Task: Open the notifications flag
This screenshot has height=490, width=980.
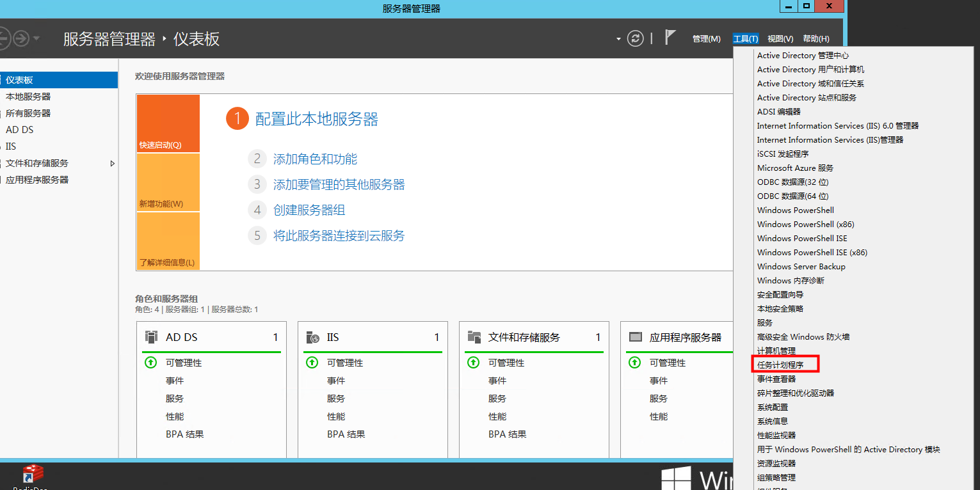Action: 670,38
